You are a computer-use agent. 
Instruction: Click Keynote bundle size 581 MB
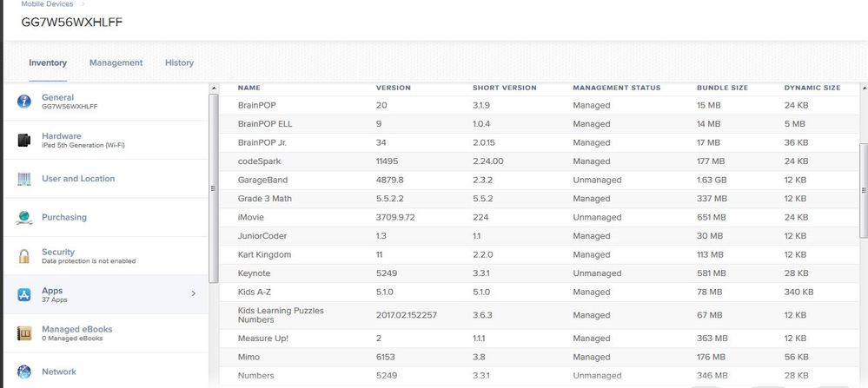pyautogui.click(x=712, y=273)
